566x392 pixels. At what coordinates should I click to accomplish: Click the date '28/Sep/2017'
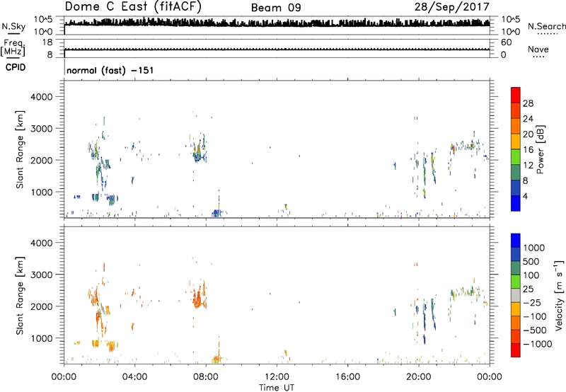[451, 6]
